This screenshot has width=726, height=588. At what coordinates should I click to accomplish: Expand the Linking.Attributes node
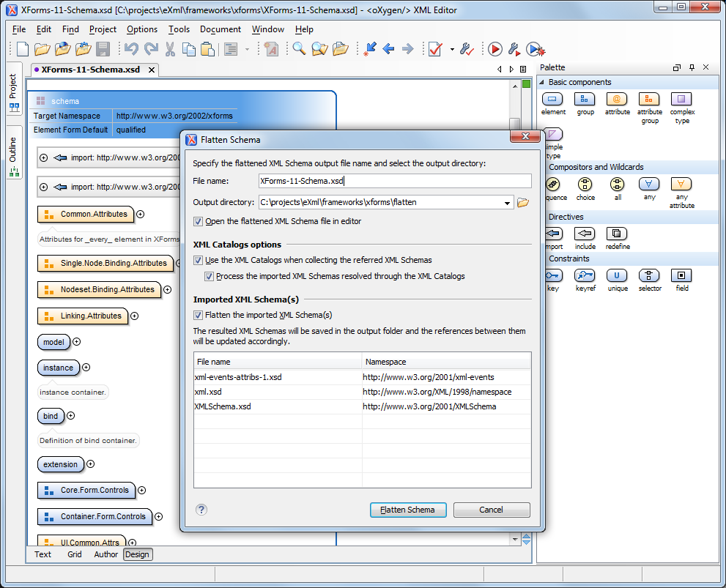134,316
